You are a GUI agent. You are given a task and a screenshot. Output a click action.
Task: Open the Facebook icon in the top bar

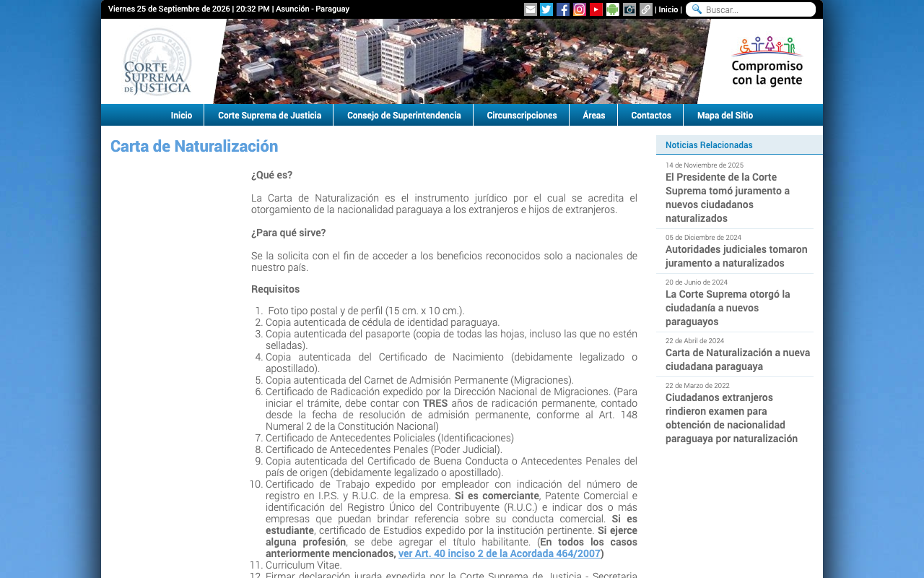(563, 9)
